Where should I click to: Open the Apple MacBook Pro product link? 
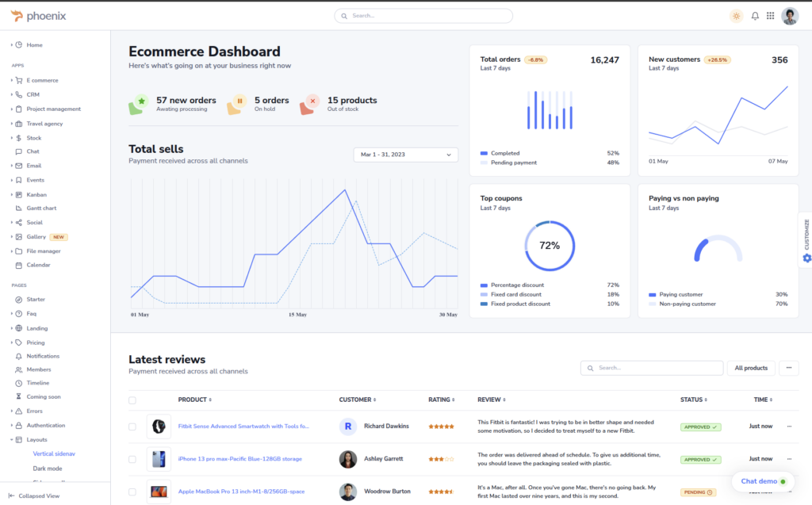241,492
